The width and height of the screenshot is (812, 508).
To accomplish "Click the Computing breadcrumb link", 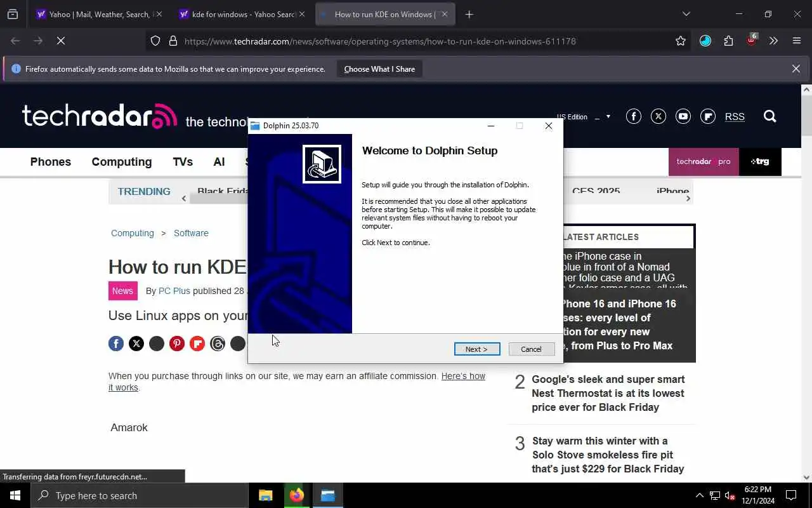I will (x=133, y=233).
